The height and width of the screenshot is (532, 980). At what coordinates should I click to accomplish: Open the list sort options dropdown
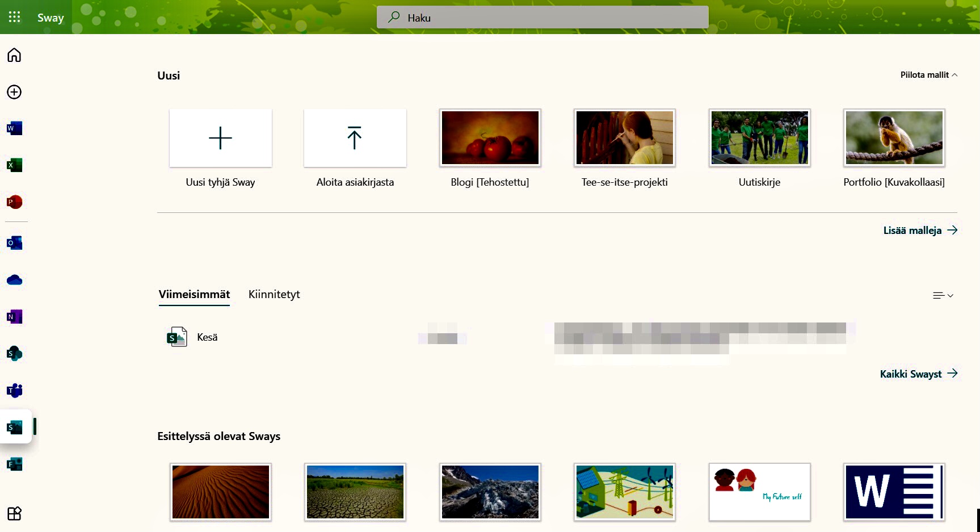[943, 295]
